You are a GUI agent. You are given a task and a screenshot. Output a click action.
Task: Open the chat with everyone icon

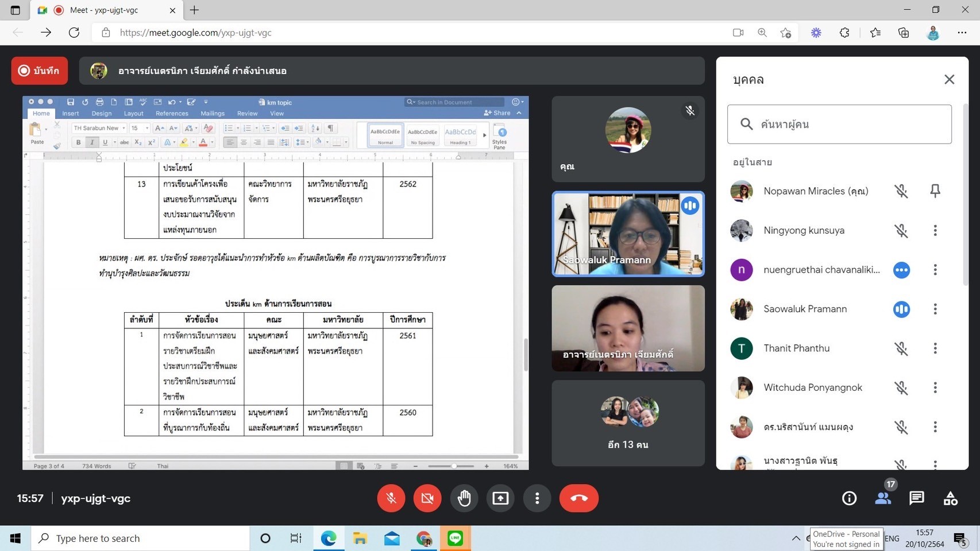click(917, 498)
